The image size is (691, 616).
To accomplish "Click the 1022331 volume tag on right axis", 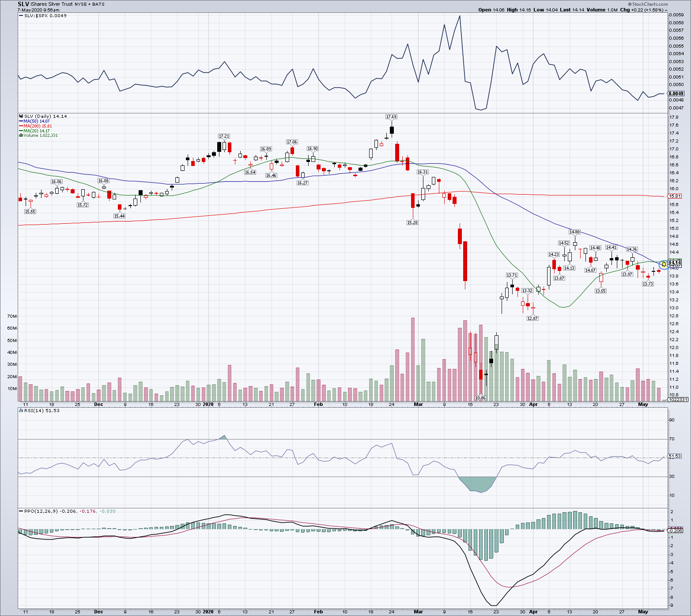I will [x=678, y=400].
